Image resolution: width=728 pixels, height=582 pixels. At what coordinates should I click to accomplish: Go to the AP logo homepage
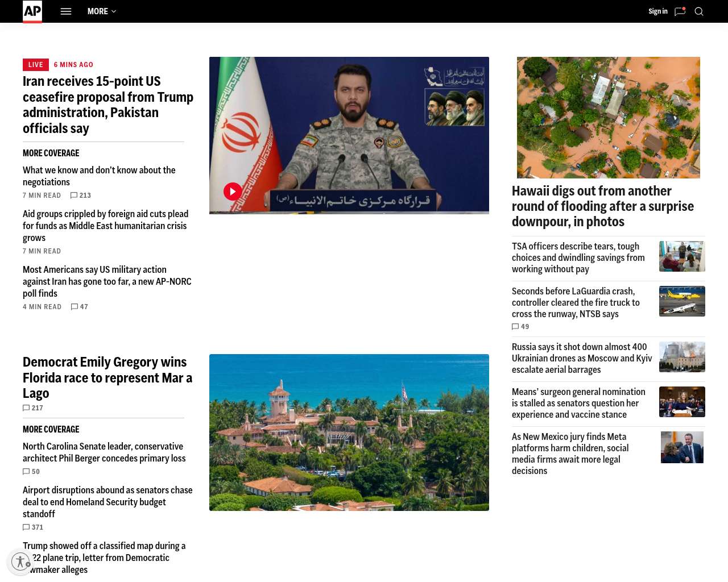point(32,11)
